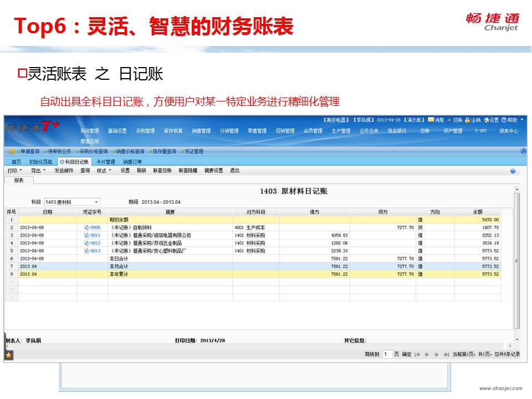Click the 帮助 help question-mark icon
This screenshot has height=399, width=532.
504,120
